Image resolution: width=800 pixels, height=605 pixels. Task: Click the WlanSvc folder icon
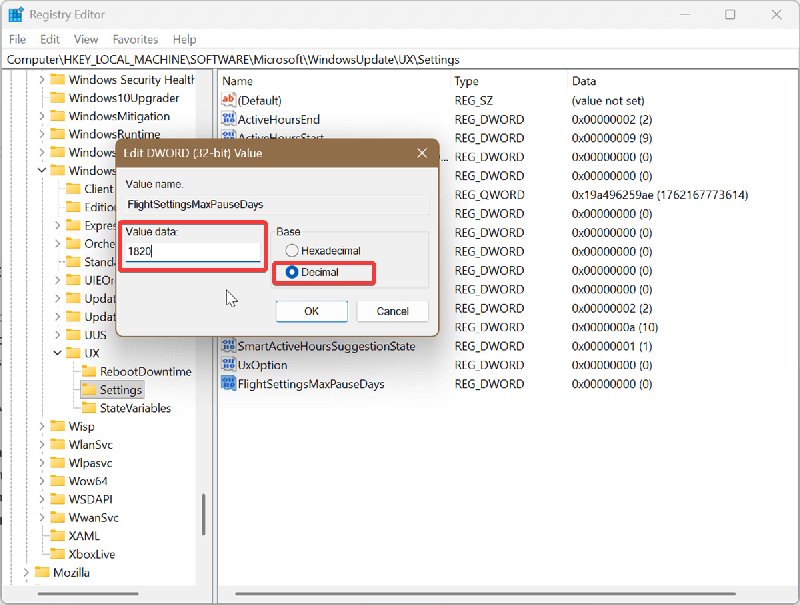tap(58, 444)
